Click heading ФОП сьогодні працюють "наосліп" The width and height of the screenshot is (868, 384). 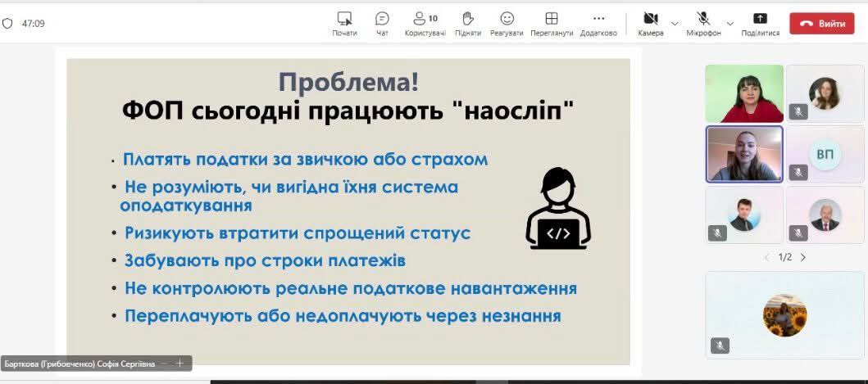(348, 111)
